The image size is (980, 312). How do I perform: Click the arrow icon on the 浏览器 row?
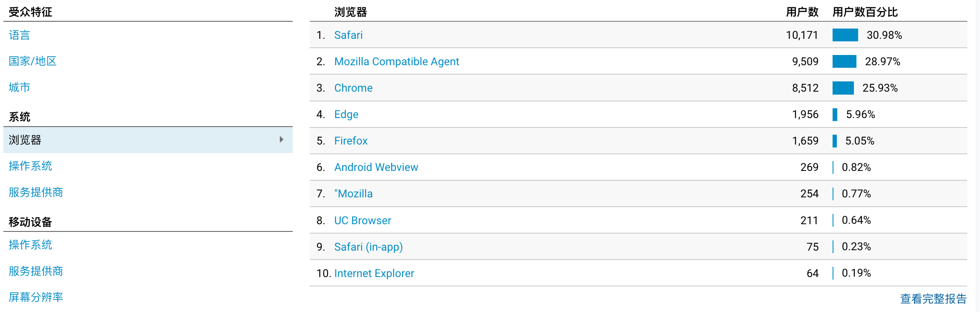(281, 139)
